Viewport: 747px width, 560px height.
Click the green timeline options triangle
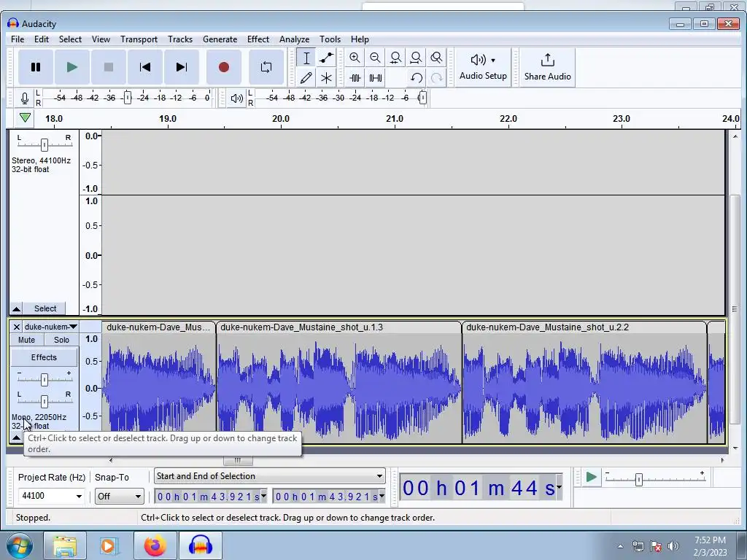pos(26,117)
